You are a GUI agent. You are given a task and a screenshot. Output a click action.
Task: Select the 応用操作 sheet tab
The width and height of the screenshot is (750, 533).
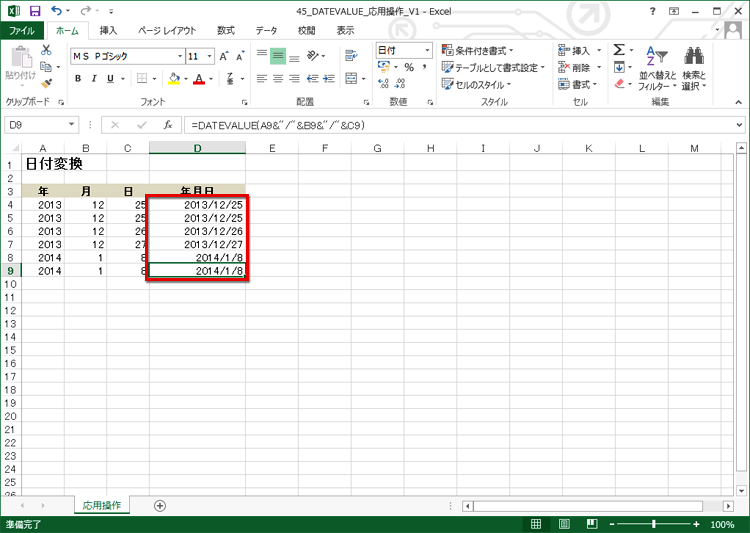pos(102,506)
